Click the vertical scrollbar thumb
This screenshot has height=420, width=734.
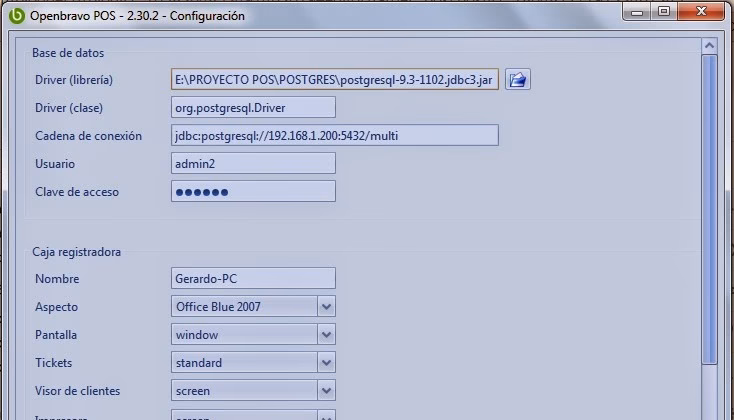click(x=710, y=209)
